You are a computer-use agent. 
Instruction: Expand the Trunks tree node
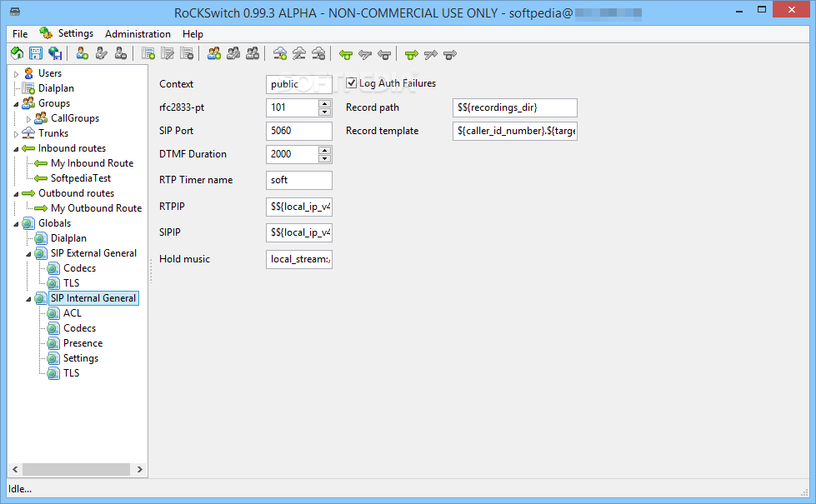16,134
